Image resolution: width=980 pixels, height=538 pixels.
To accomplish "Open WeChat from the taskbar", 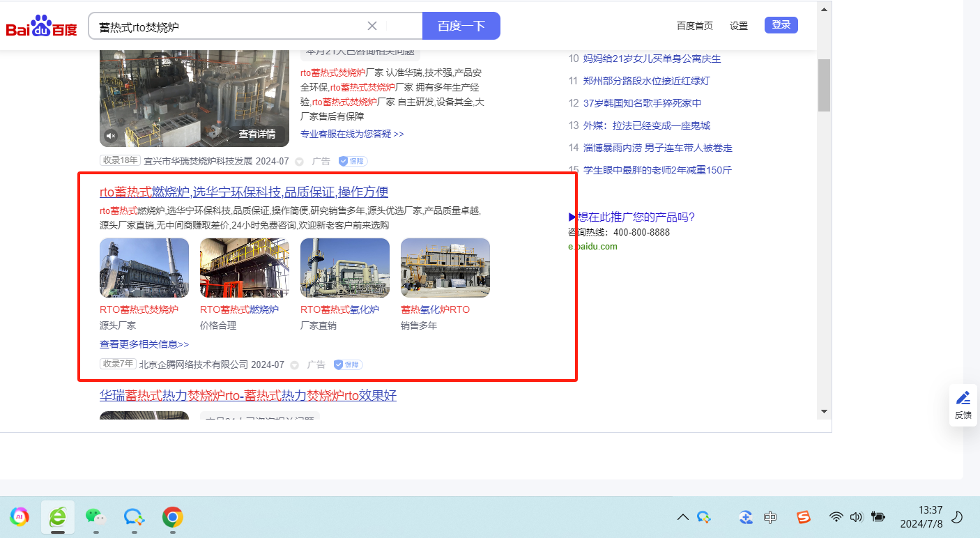I will [95, 517].
